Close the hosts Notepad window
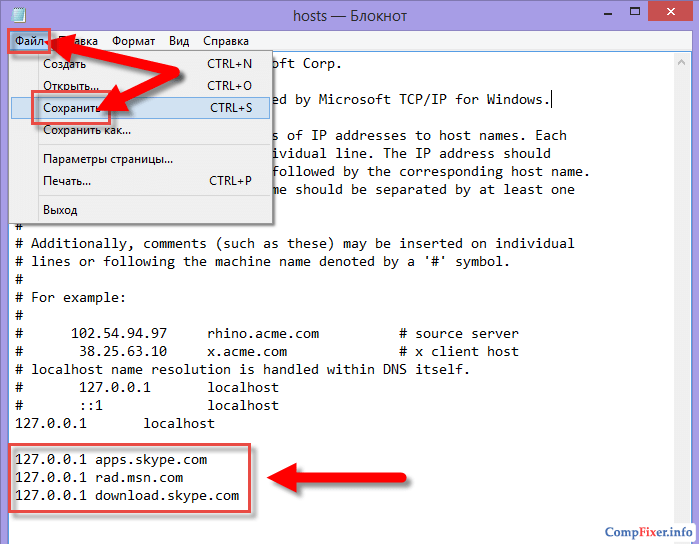 (x=670, y=12)
